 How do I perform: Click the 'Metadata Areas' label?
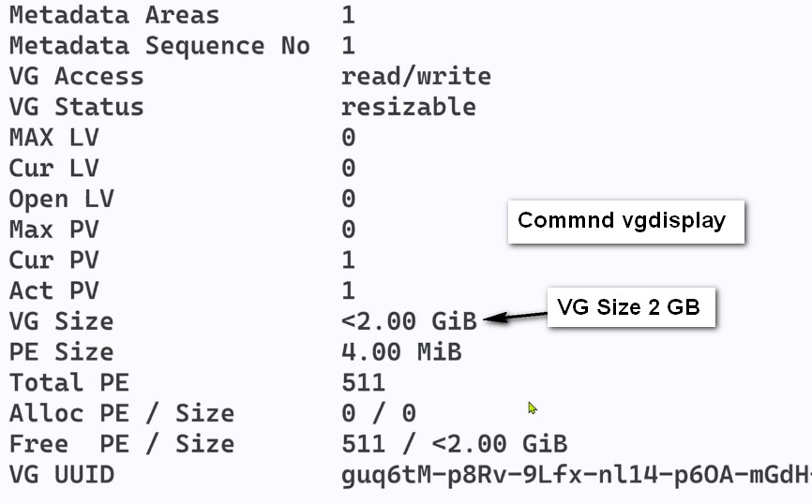point(114,15)
